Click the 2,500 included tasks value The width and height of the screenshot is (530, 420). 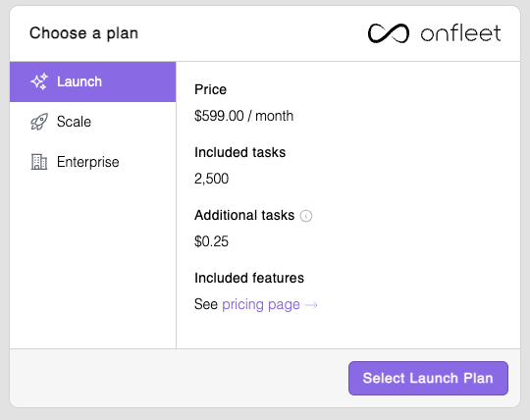pos(212,179)
